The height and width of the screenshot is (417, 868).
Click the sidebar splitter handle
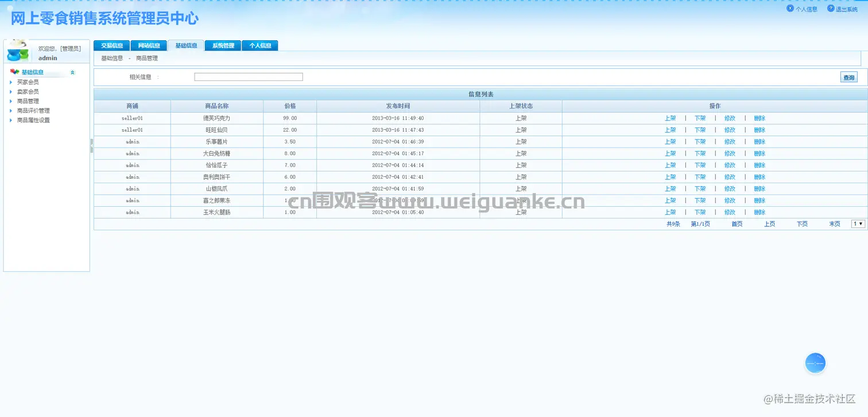click(91, 146)
